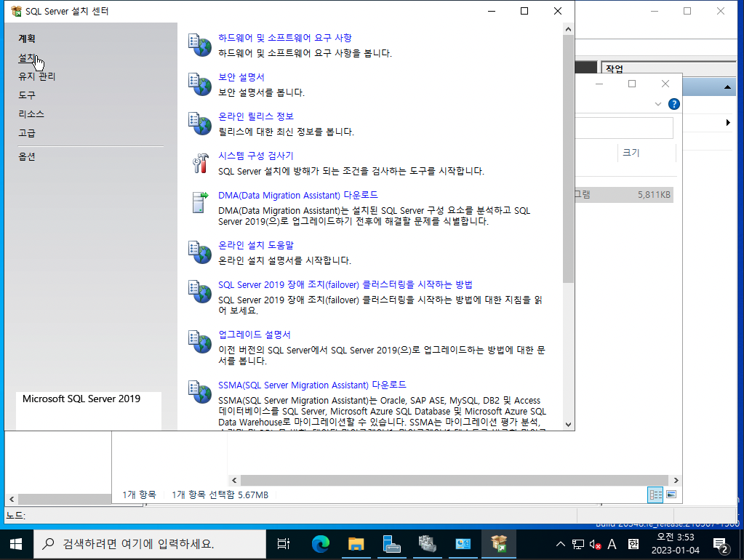Click the DMA download server icon
The image size is (744, 560).
(200, 203)
